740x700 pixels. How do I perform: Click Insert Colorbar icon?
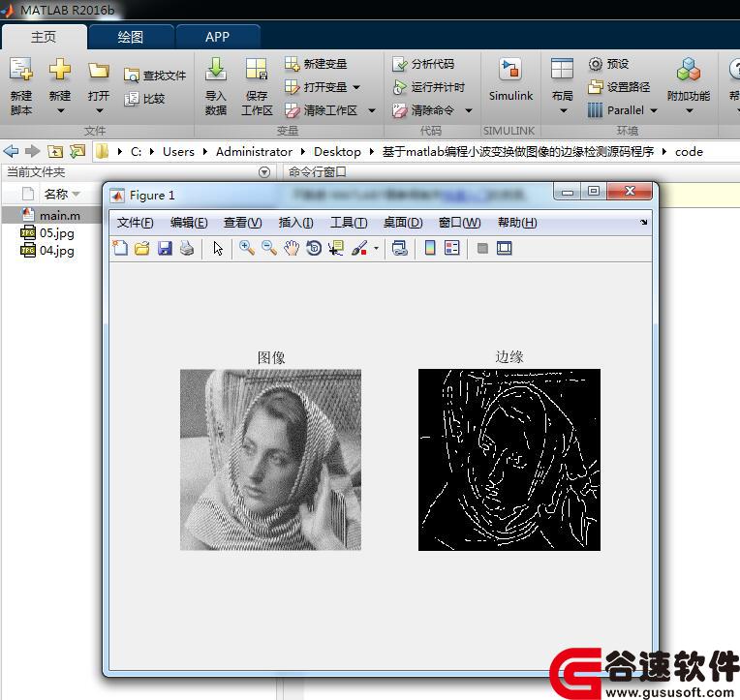(x=430, y=248)
